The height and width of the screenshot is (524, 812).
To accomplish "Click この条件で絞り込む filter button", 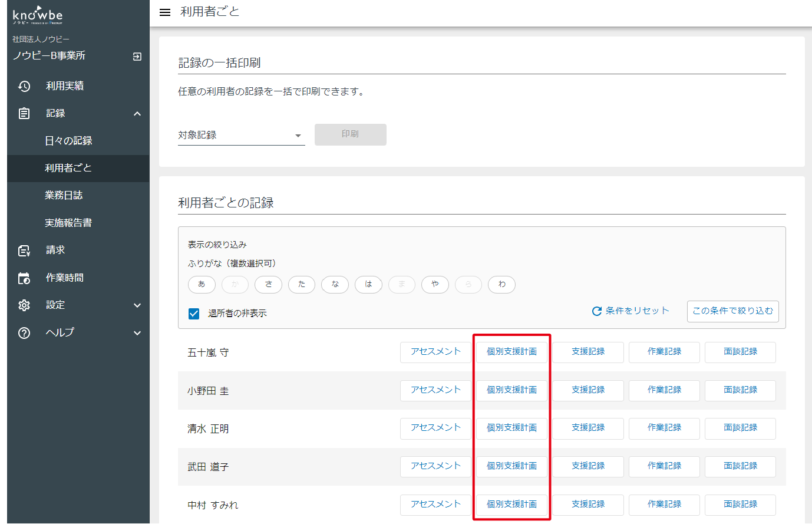I will (732, 311).
